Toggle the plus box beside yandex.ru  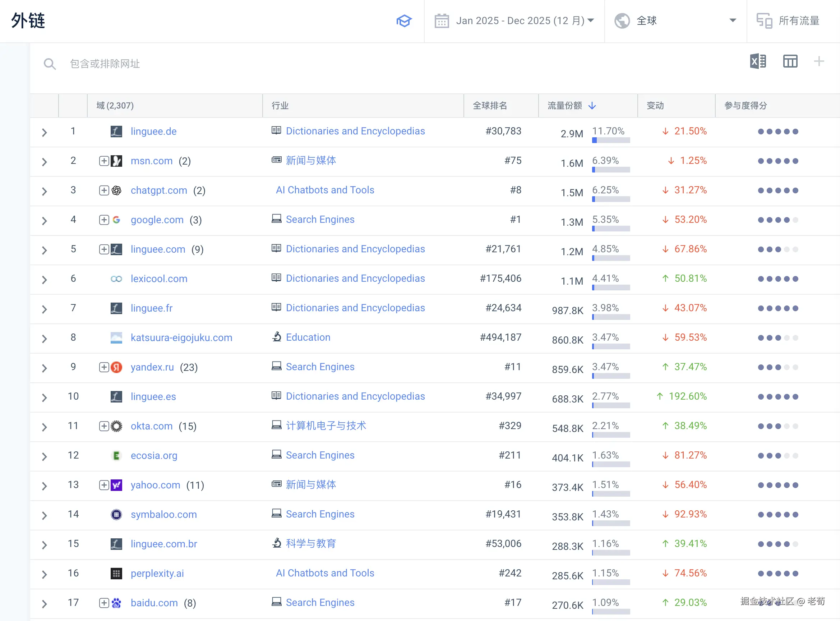click(x=104, y=367)
